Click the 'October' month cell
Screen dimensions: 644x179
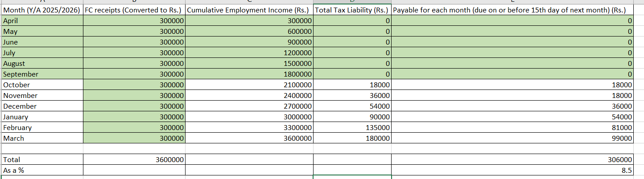[x=41, y=85]
